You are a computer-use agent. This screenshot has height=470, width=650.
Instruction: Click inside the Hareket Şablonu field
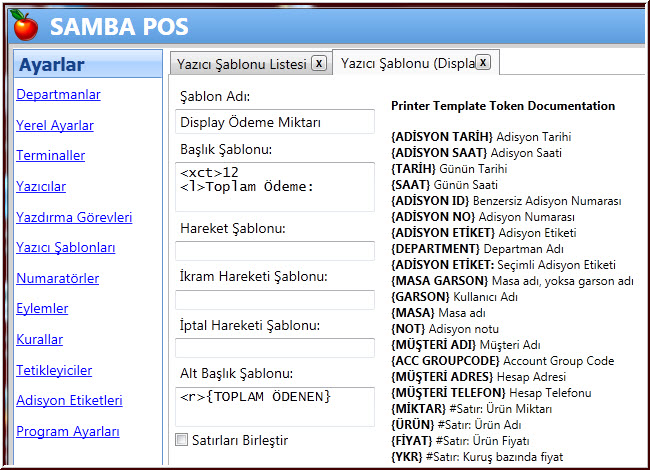click(260, 251)
